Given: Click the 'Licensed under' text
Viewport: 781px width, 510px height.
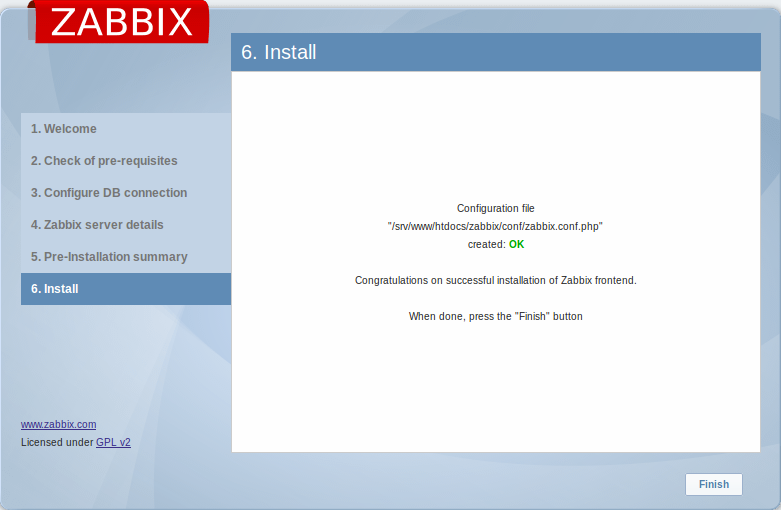Looking at the screenshot, I should 57,442.
